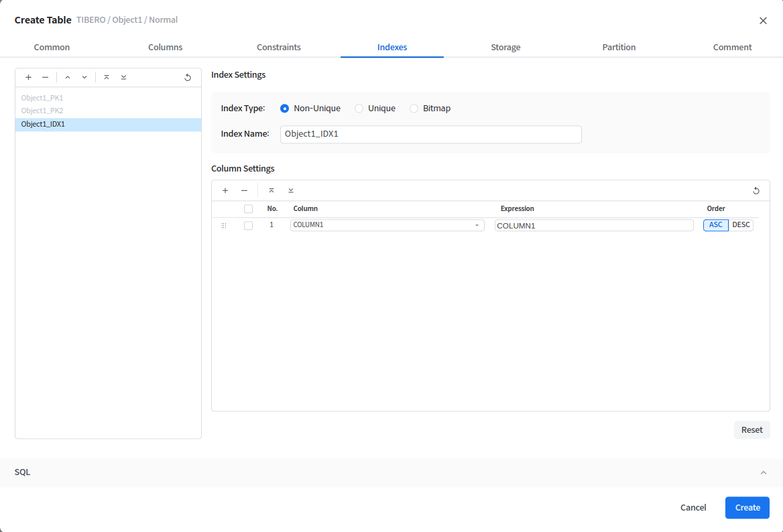Switch to the Constraints tab
This screenshot has width=783, height=532.
tap(279, 48)
